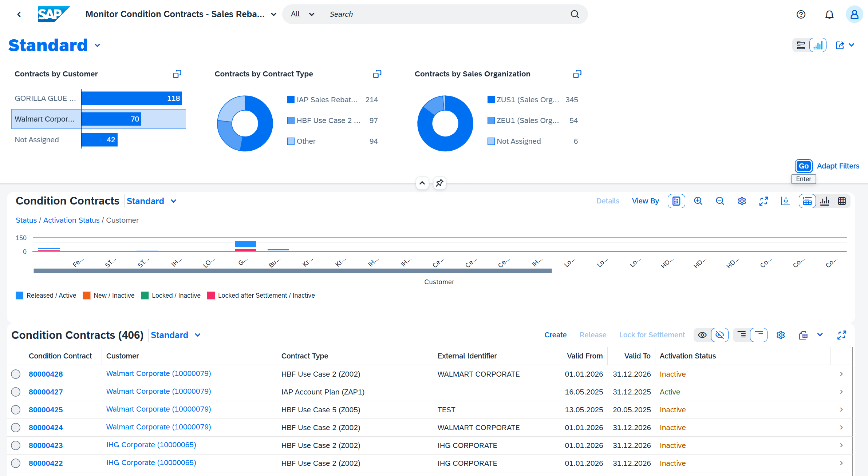Click Create condition contract
868x476 pixels.
click(x=555, y=335)
